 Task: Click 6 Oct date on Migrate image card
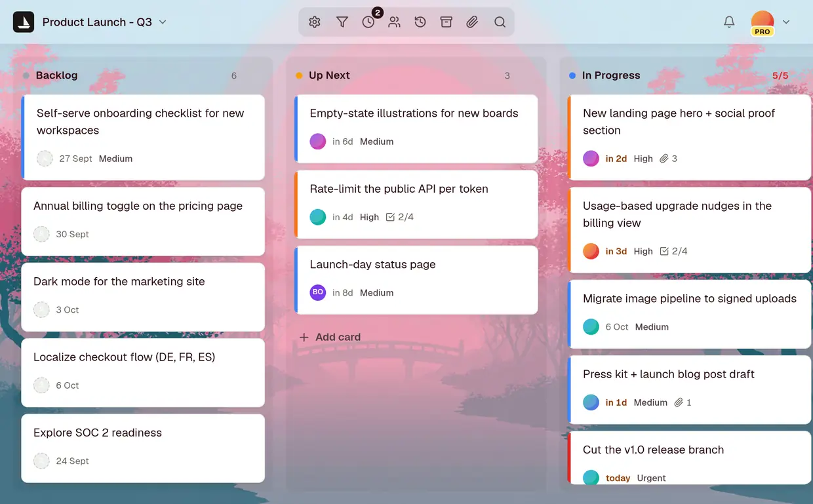click(616, 326)
